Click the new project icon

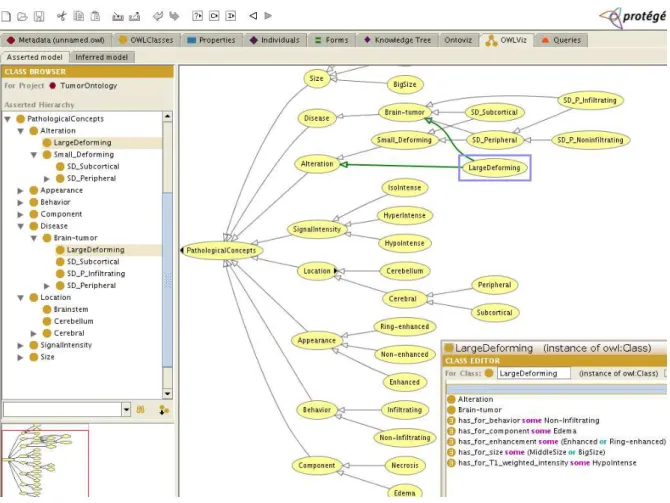[6, 17]
